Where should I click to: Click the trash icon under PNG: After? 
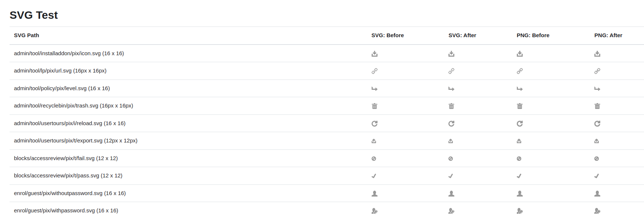(x=597, y=106)
